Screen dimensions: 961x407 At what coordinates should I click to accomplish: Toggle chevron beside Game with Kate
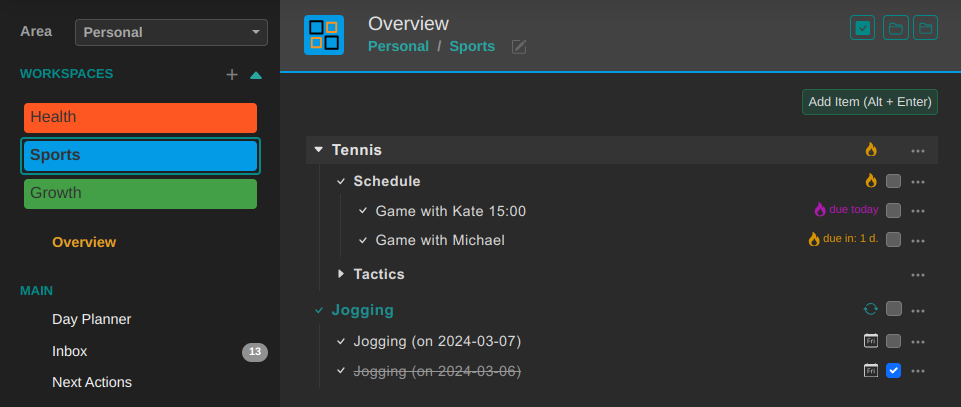pyautogui.click(x=363, y=211)
